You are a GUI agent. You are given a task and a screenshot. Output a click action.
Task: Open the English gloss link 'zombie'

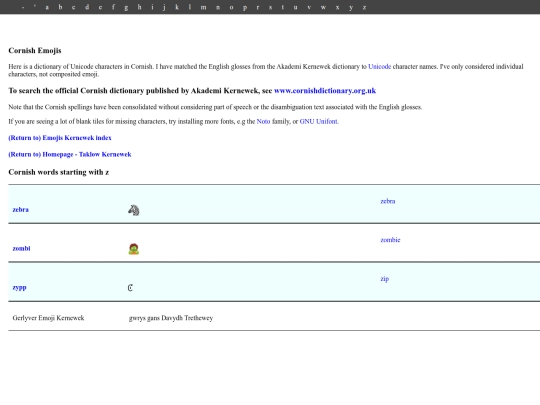tap(390, 240)
